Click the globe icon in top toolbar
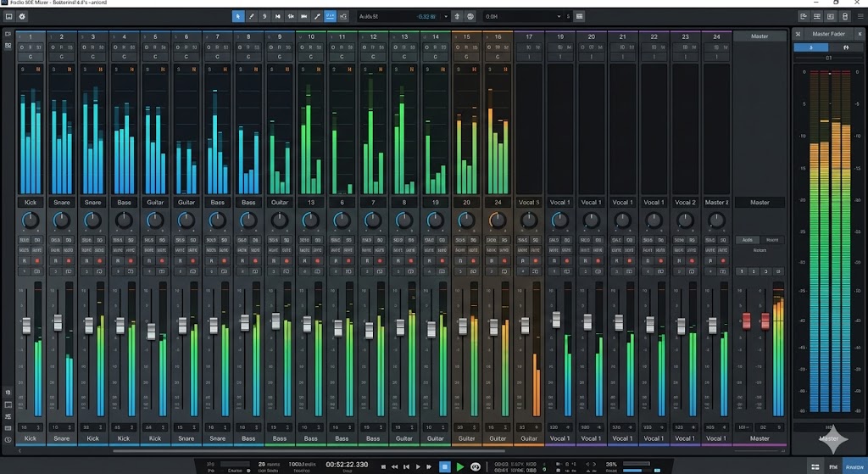This screenshot has width=868, height=474. click(x=470, y=16)
